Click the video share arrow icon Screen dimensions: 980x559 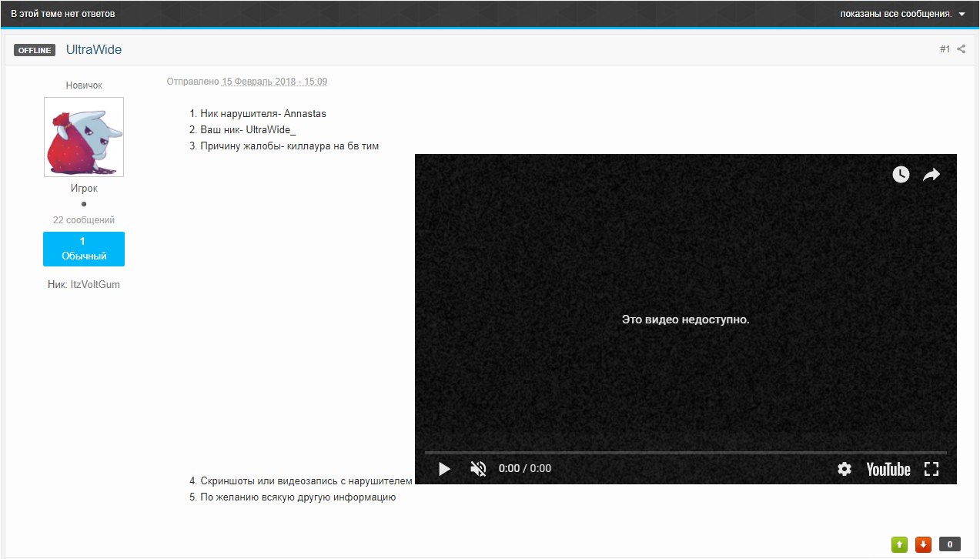[932, 175]
